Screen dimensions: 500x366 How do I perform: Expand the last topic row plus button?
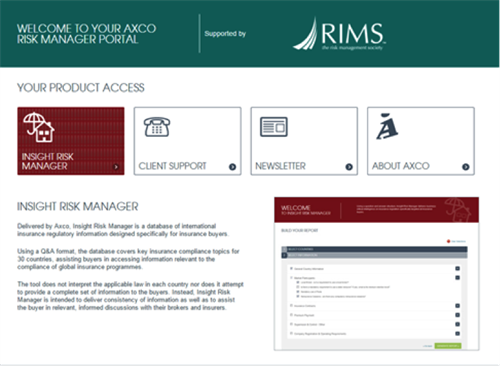(x=457, y=333)
